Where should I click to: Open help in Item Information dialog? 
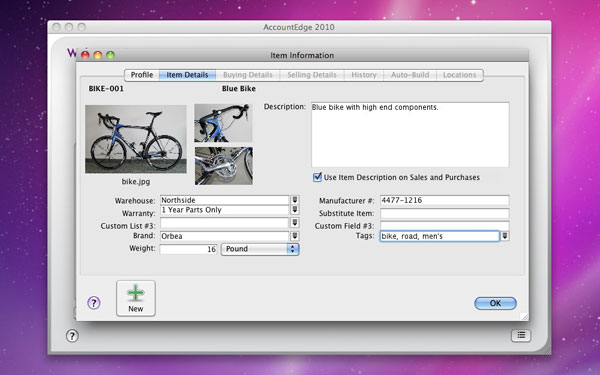click(x=94, y=303)
